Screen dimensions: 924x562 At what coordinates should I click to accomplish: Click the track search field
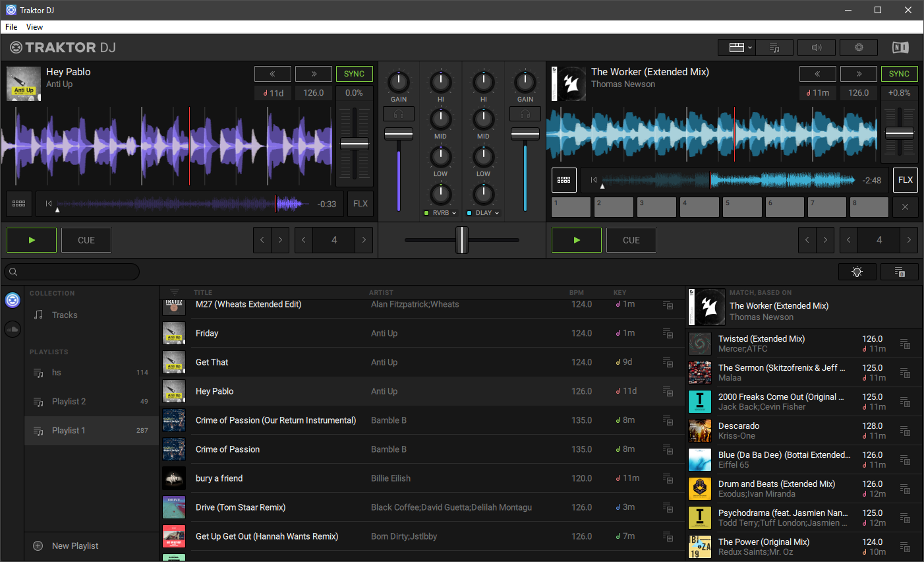point(72,272)
